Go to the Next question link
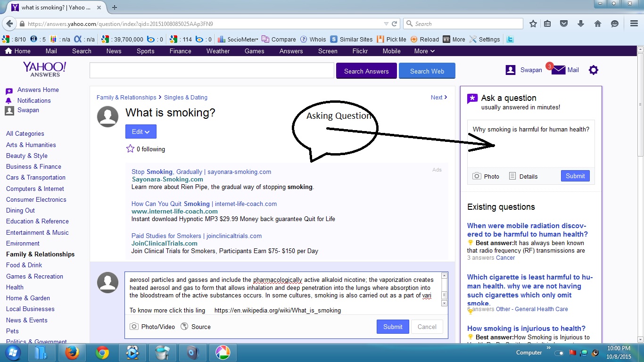The image size is (644, 362). [439, 97]
